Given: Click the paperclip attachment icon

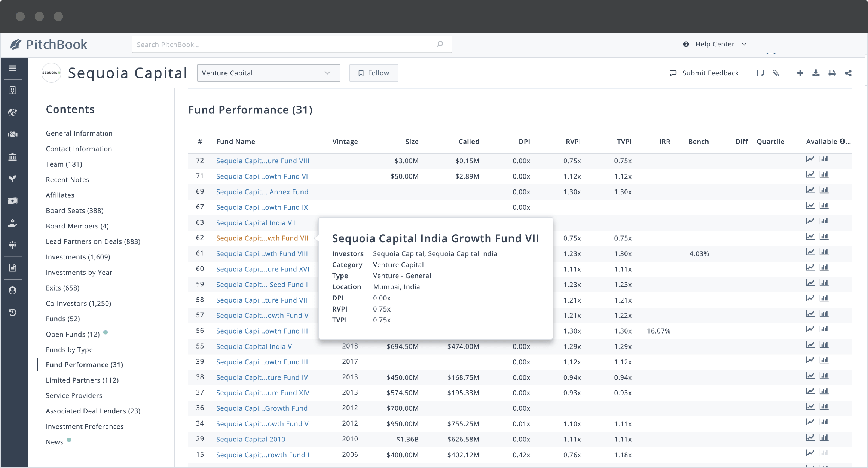Looking at the screenshot, I should click(776, 73).
